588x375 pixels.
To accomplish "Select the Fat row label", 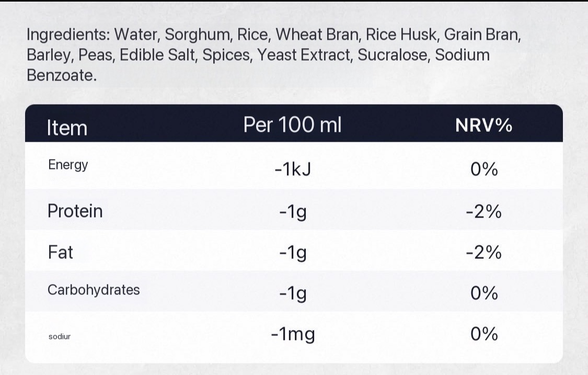I will point(60,253).
